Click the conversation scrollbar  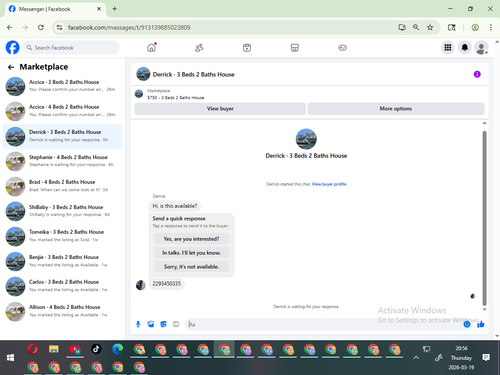click(484, 218)
